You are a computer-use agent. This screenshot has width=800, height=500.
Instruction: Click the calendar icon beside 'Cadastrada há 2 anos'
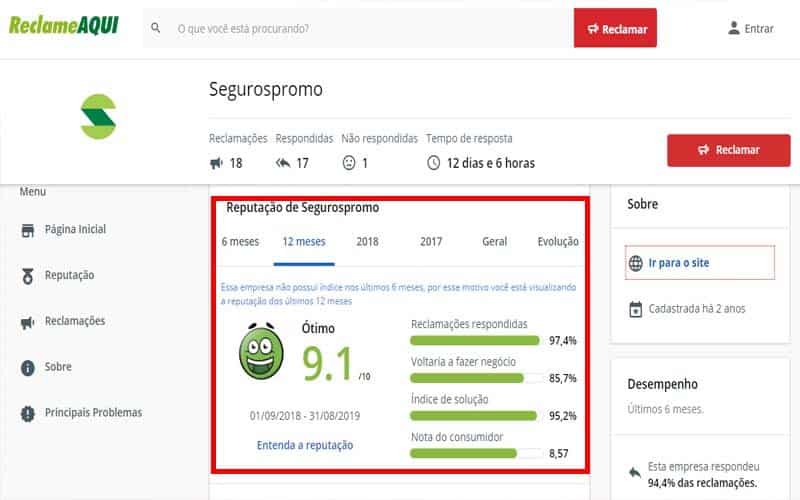(x=636, y=309)
